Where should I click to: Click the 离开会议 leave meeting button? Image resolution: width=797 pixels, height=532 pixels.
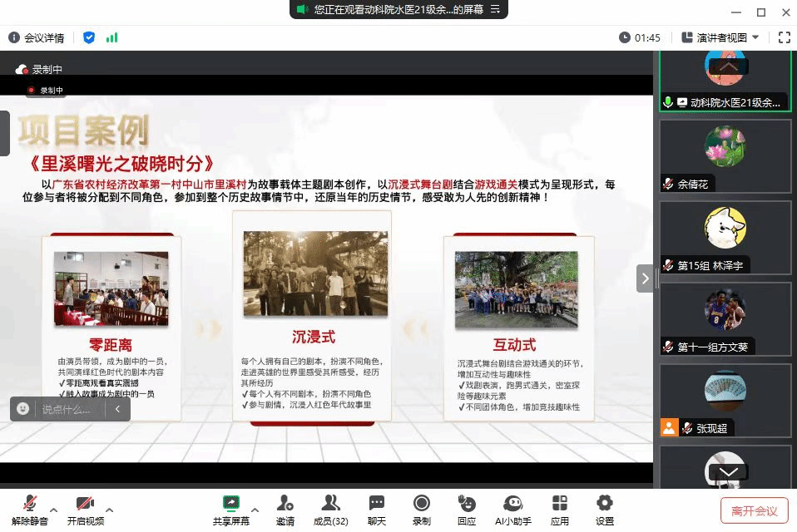(754, 510)
